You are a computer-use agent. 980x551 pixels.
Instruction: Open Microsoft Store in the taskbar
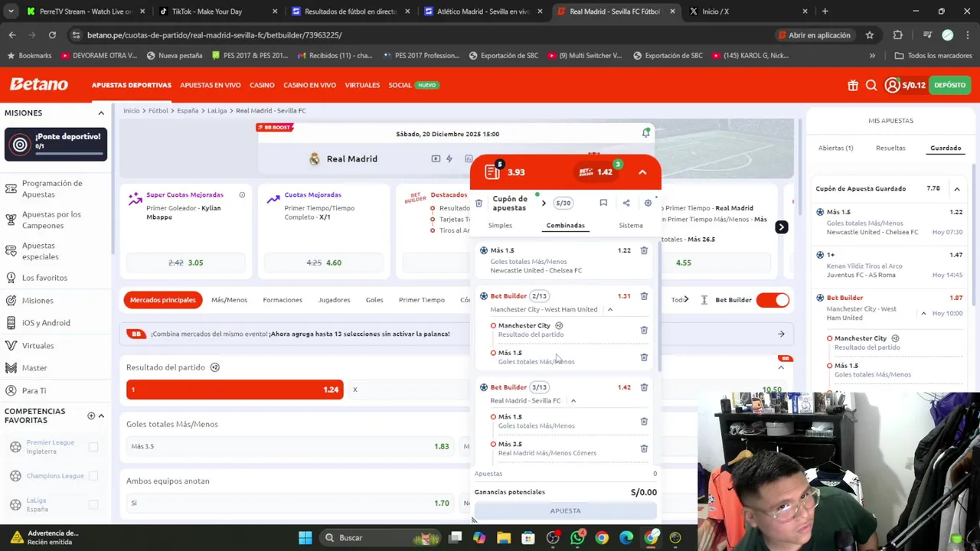(528, 538)
